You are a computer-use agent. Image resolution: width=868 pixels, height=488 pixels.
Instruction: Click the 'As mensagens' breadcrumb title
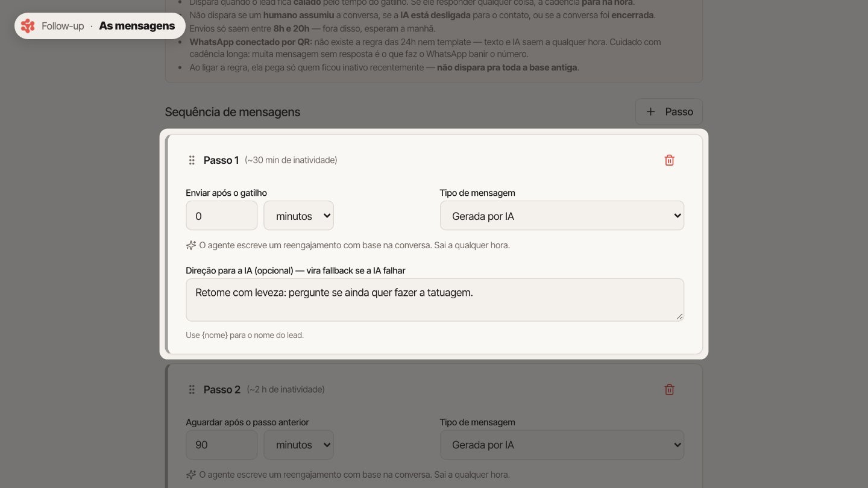[x=137, y=26]
